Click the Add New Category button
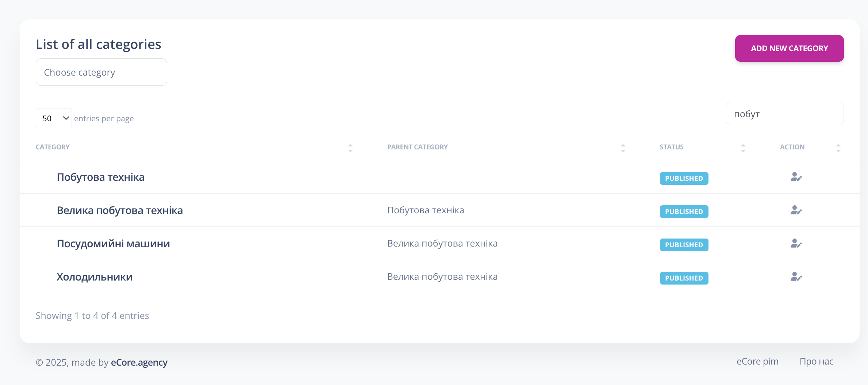The width and height of the screenshot is (868, 385). (x=789, y=48)
